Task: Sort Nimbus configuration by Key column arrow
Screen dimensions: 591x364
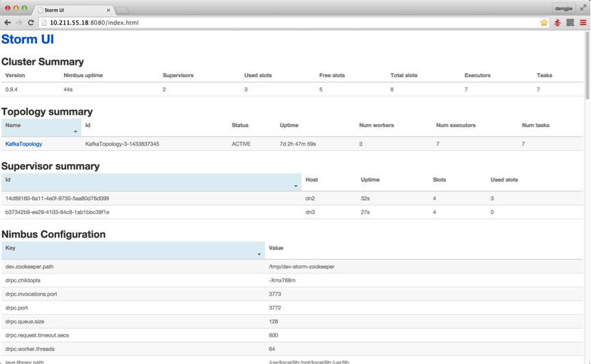Action: click(x=259, y=254)
